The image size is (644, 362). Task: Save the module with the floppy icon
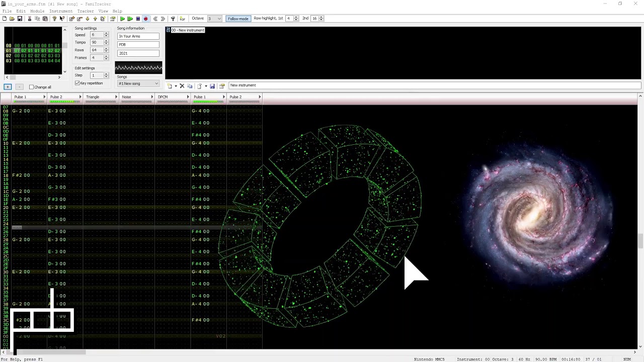(x=20, y=19)
